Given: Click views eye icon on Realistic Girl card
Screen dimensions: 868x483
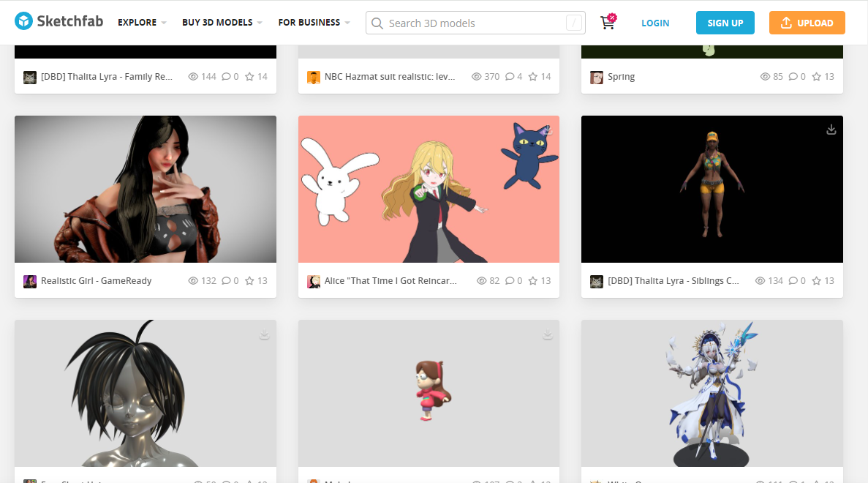Looking at the screenshot, I should [x=193, y=281].
